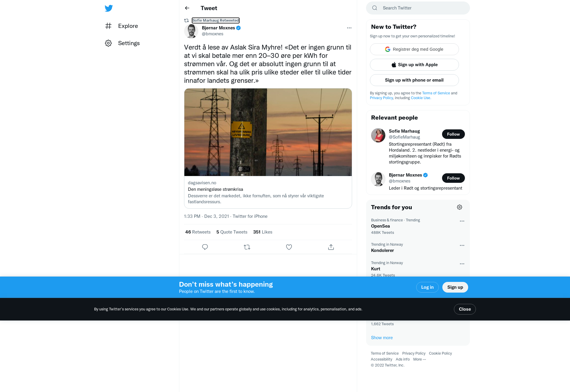Go back using the arrow icon
570x392 pixels.
[x=187, y=8]
